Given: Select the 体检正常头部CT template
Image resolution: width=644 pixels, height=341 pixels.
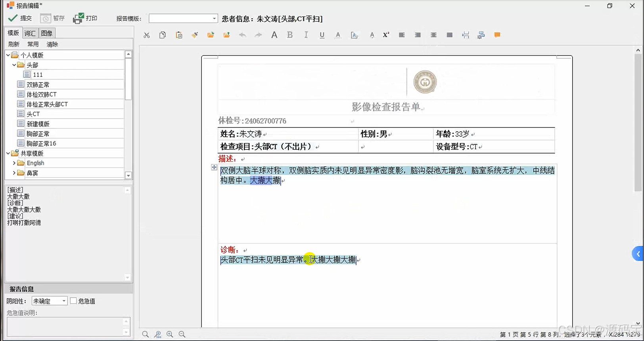Looking at the screenshot, I should pyautogui.click(x=47, y=104).
